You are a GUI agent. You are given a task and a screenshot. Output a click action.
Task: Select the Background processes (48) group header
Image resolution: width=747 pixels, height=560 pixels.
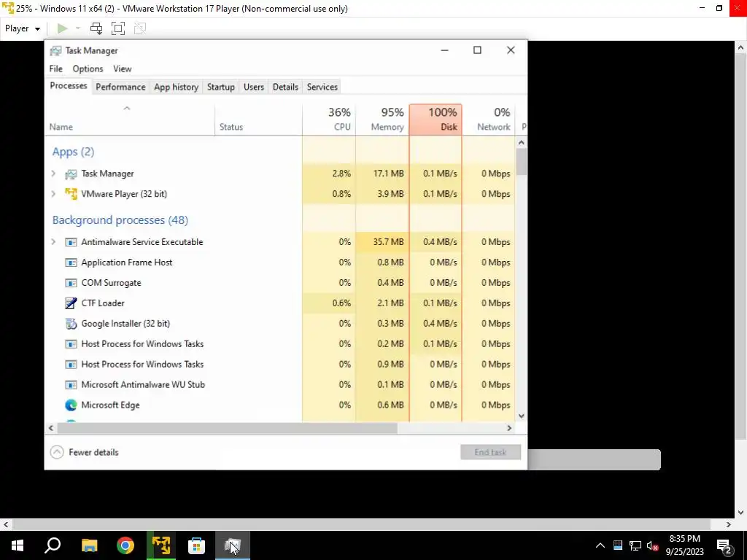[x=120, y=220]
